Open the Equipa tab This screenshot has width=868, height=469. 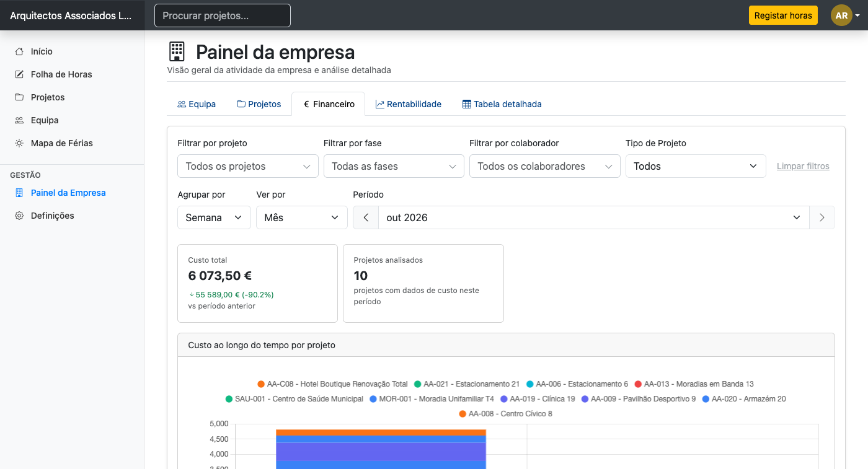(x=197, y=104)
